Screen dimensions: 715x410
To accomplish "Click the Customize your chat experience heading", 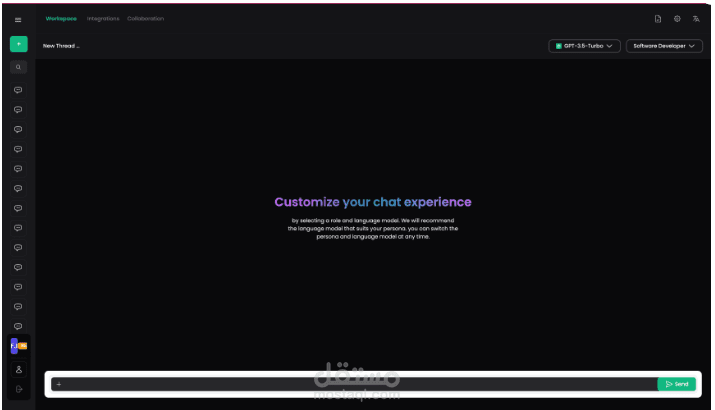I will coord(373,202).
